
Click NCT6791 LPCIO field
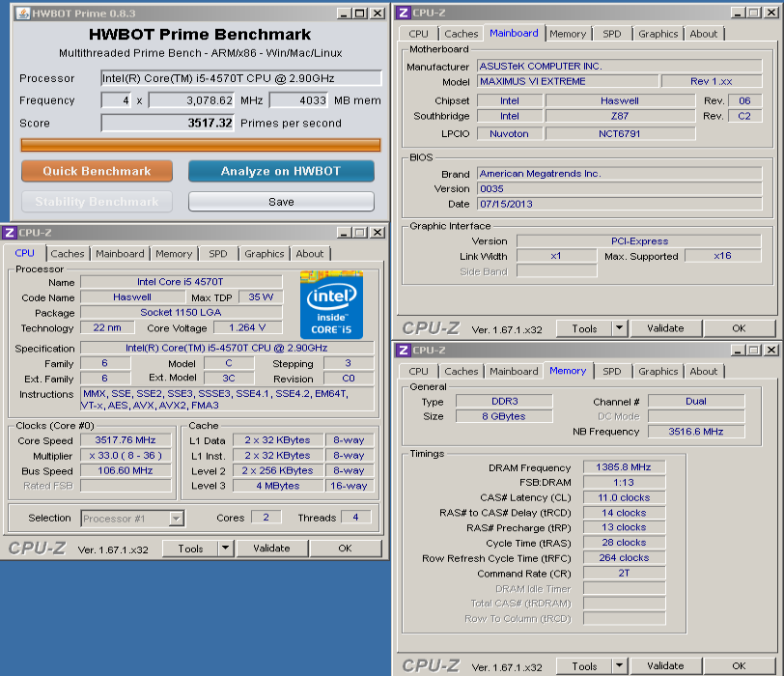[620, 133]
